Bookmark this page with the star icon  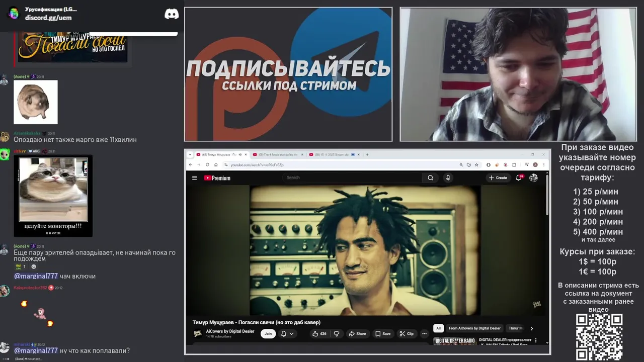tap(476, 165)
